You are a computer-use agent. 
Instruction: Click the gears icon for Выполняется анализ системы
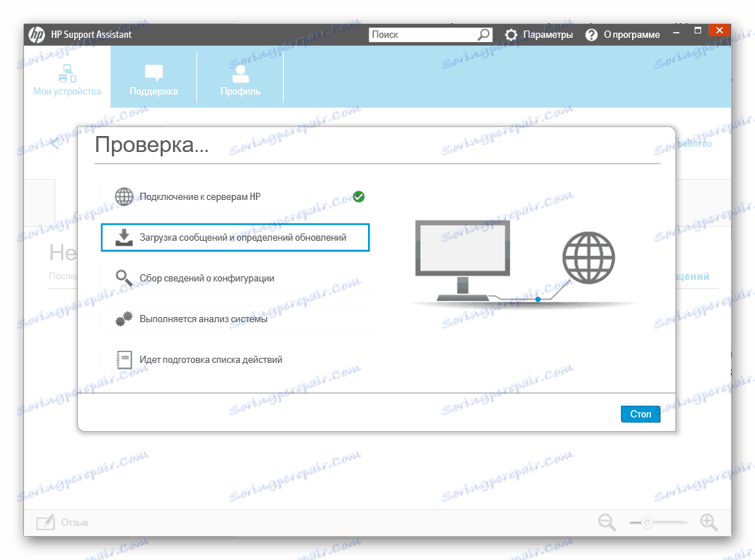click(124, 318)
